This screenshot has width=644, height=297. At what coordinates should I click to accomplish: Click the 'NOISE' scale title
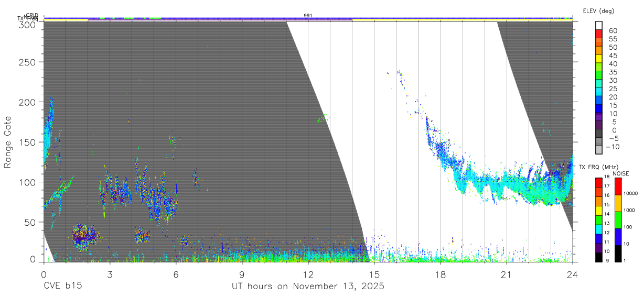(621, 173)
